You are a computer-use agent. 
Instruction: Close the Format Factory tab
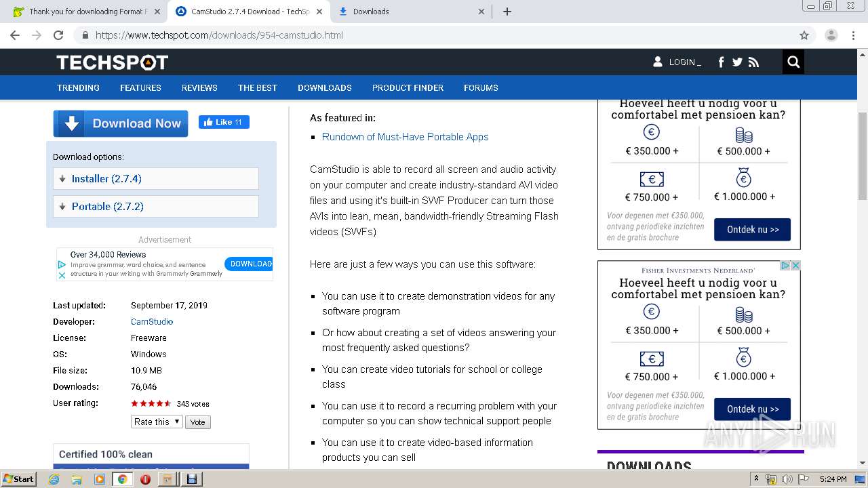pos(157,12)
